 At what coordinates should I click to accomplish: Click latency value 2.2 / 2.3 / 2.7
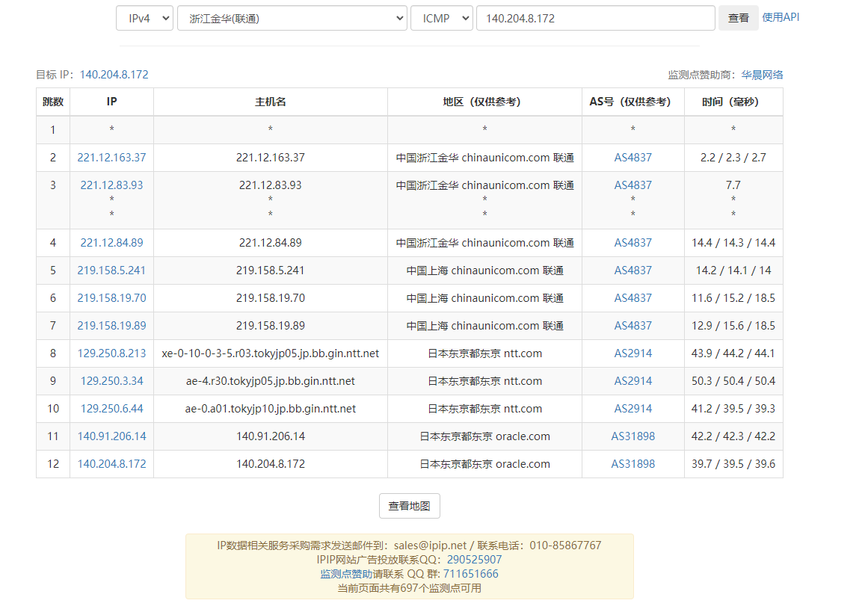point(733,158)
